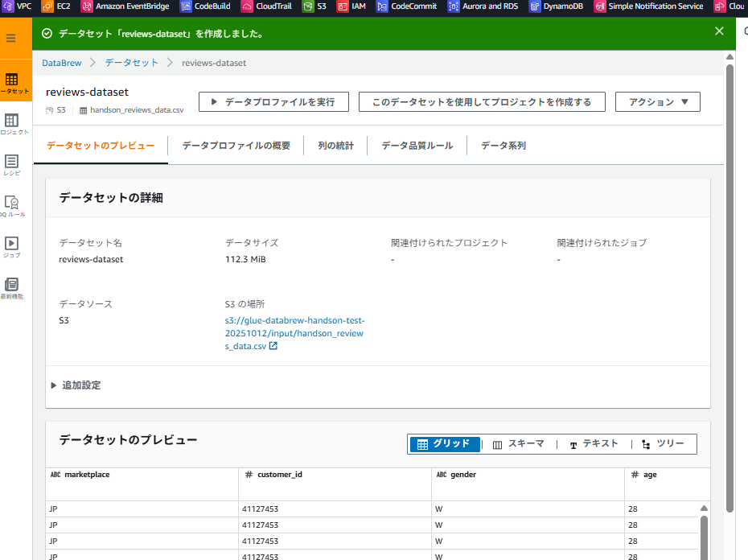Image resolution: width=748 pixels, height=560 pixels.
Task: Open Amazon EventBridge shortcut
Action: tap(125, 6)
